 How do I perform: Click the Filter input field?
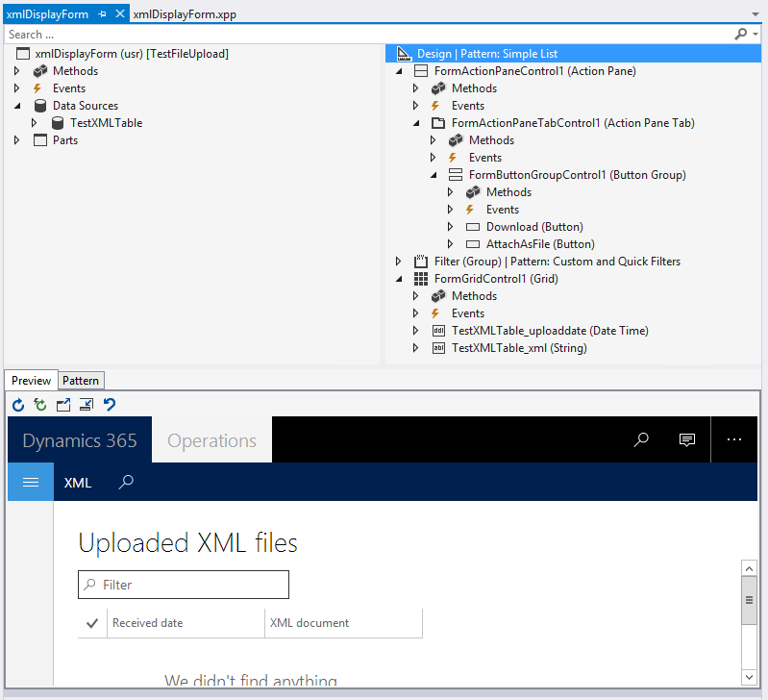(x=184, y=585)
